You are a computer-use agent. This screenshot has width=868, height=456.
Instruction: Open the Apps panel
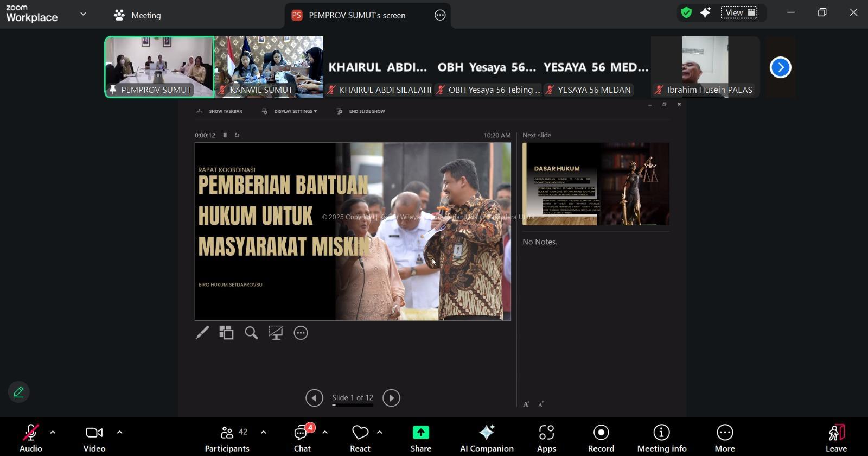tap(546, 439)
